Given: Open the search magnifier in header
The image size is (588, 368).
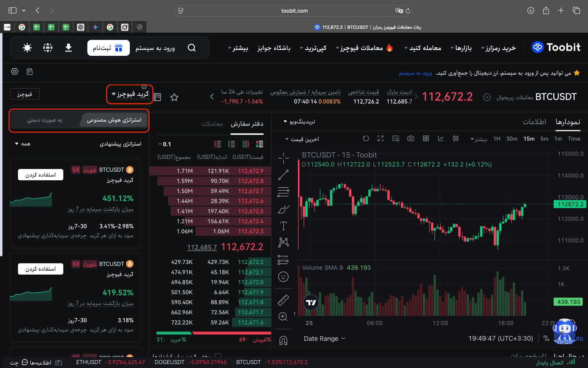Looking at the screenshot, I should click(191, 48).
